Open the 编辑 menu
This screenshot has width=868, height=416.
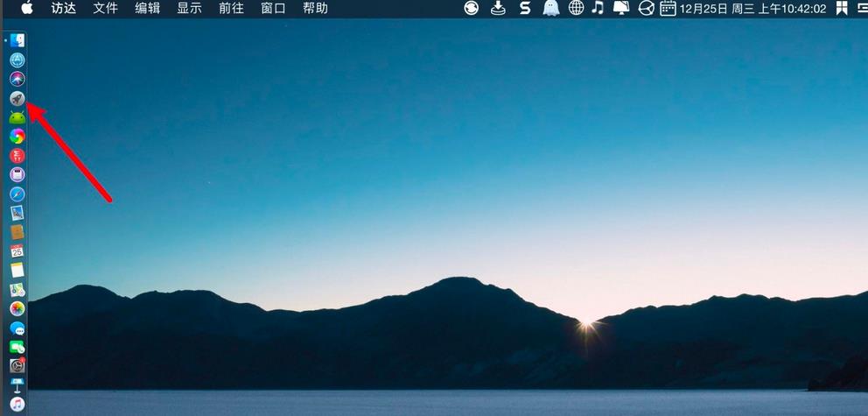147,8
